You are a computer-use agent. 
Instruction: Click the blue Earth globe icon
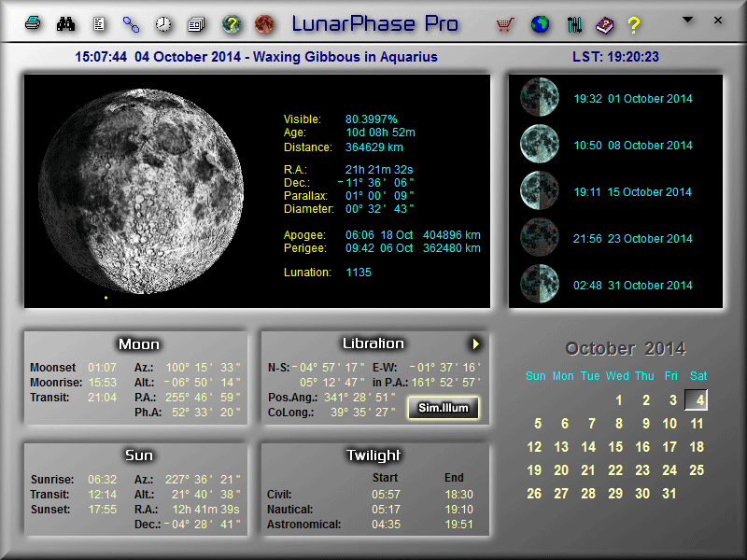tap(540, 24)
